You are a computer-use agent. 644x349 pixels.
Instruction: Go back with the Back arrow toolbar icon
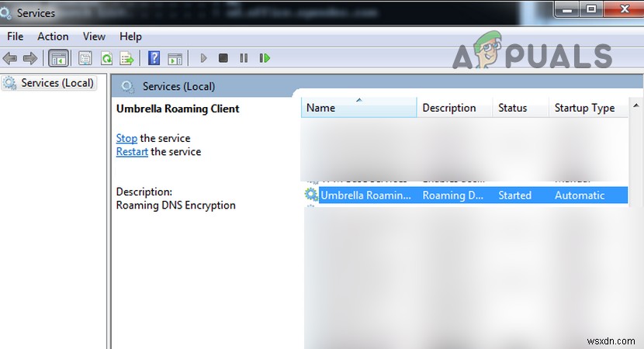10,58
